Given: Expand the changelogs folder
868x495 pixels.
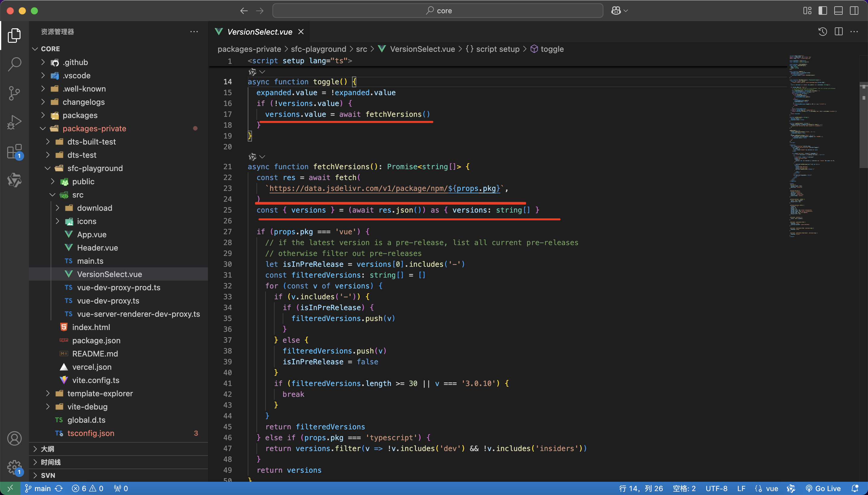Looking at the screenshot, I should [83, 102].
